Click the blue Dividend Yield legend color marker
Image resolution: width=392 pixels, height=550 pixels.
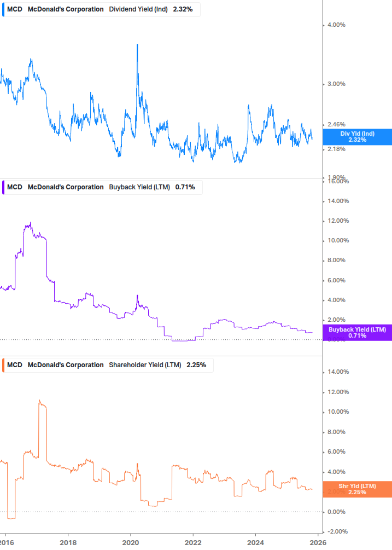[3, 9]
